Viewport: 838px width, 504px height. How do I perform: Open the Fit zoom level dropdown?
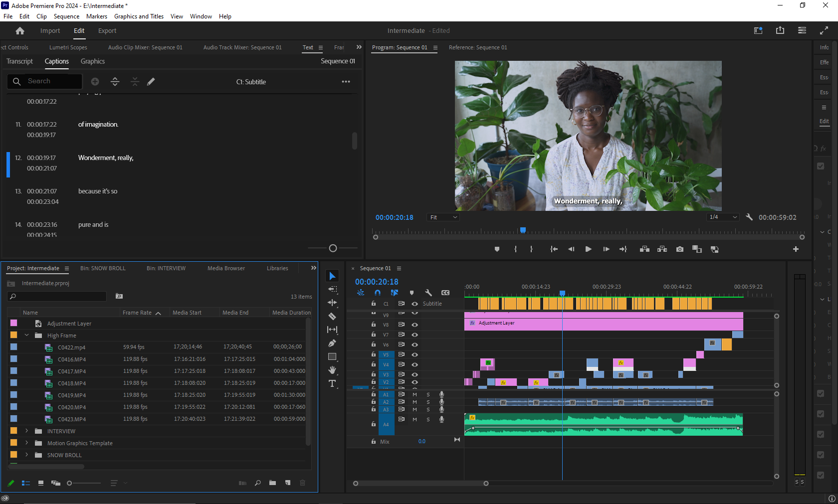point(443,217)
